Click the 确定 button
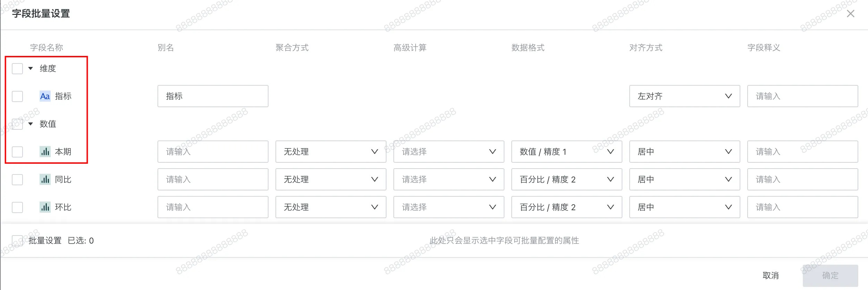The width and height of the screenshot is (868, 290). pyautogui.click(x=830, y=275)
